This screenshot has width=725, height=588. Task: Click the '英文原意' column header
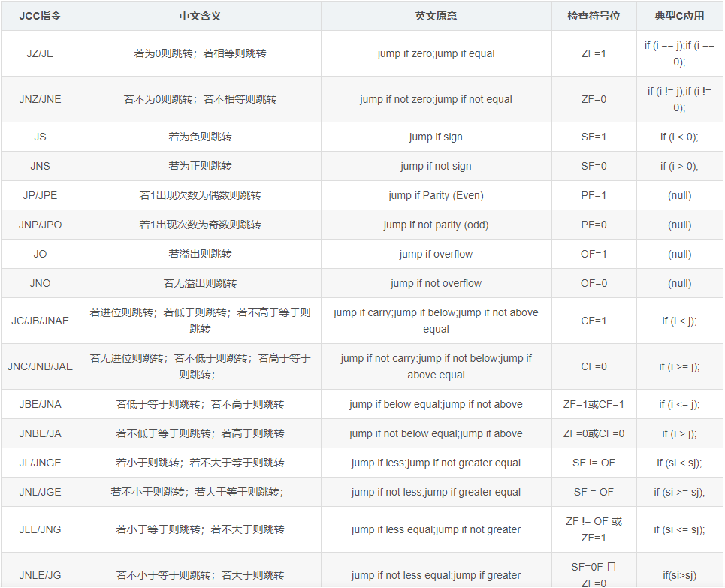(x=436, y=16)
